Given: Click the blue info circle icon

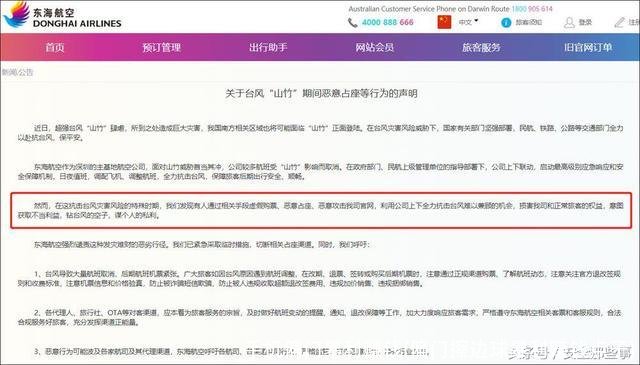Looking at the screenshot, I should coord(506,22).
